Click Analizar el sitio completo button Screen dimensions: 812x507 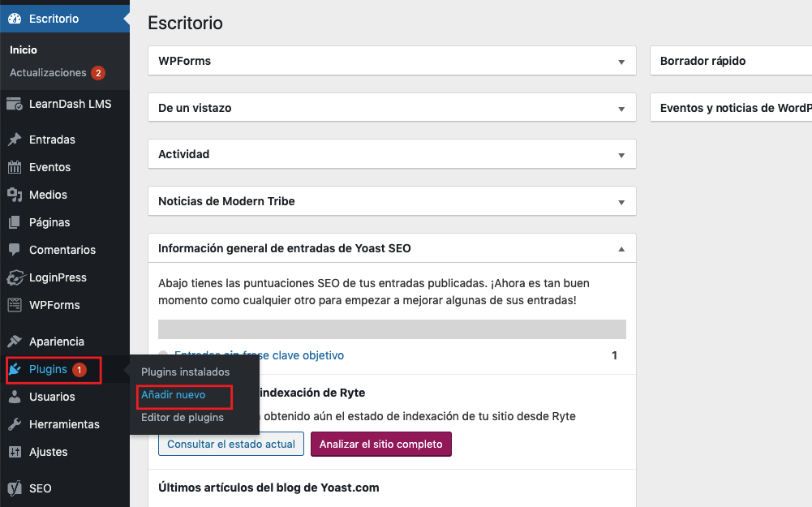381,444
